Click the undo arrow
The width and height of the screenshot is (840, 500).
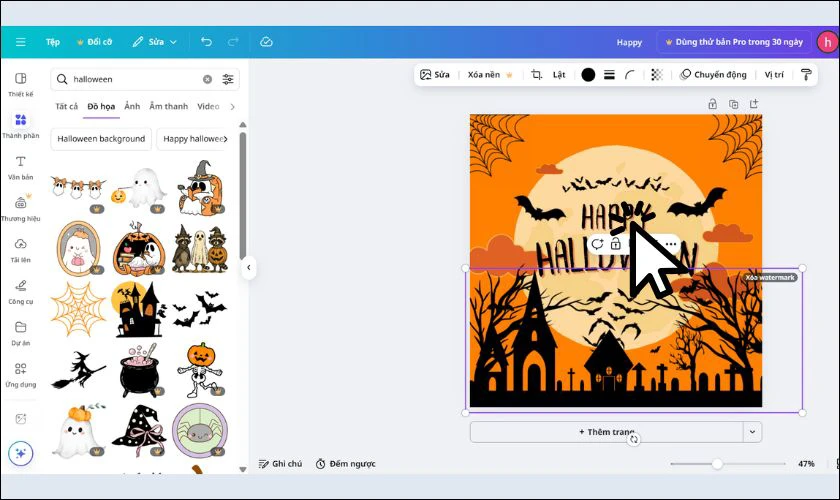(206, 42)
